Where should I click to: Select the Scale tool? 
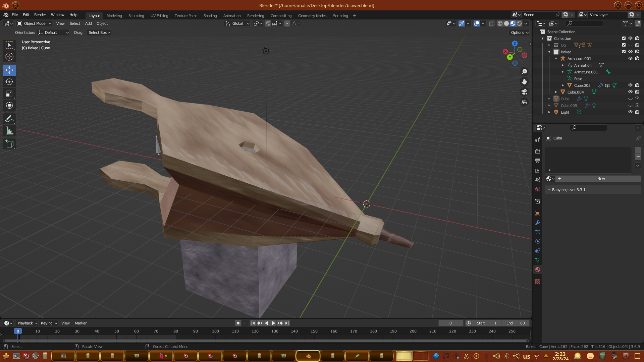click(x=9, y=94)
